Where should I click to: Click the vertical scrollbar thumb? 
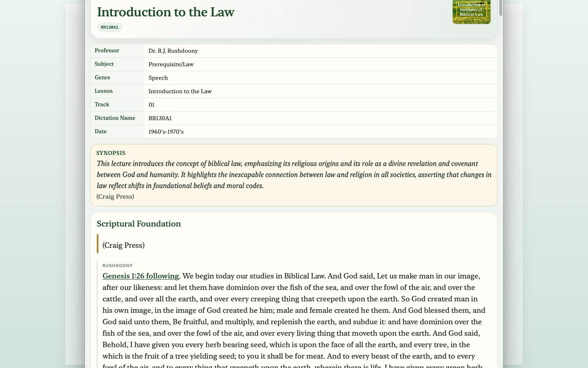pyautogui.click(x=501, y=8)
